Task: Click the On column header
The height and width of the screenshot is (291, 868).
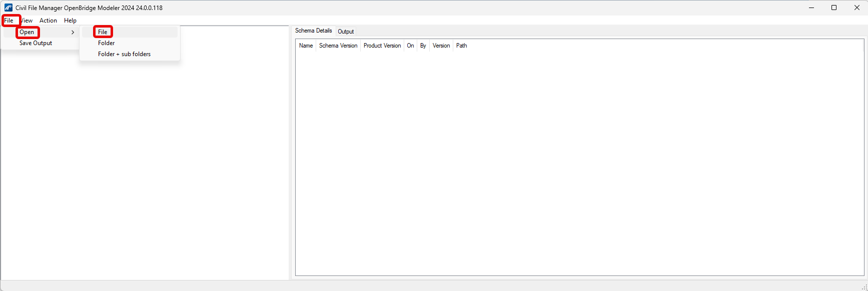Action: [x=410, y=46]
